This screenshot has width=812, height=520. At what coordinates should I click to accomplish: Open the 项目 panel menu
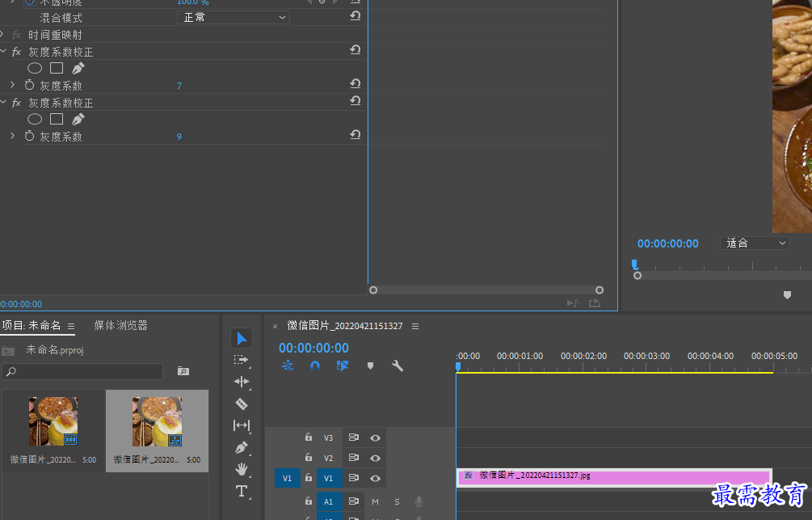[71, 326]
